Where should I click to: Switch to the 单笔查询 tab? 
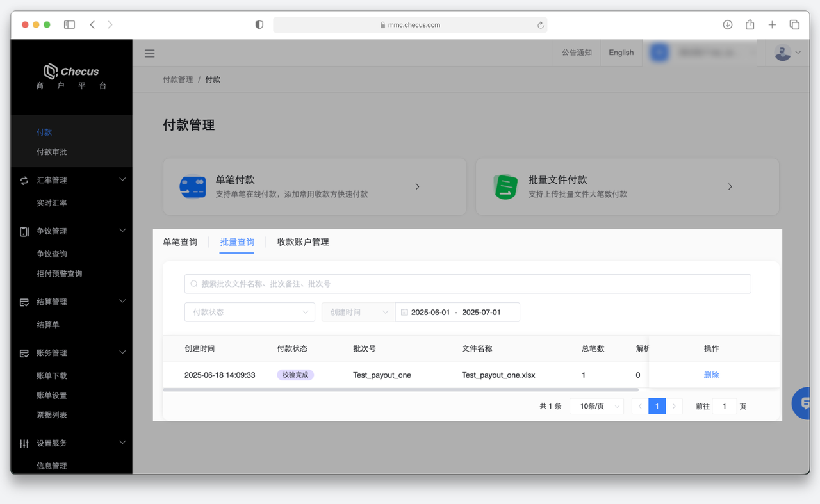coord(180,242)
